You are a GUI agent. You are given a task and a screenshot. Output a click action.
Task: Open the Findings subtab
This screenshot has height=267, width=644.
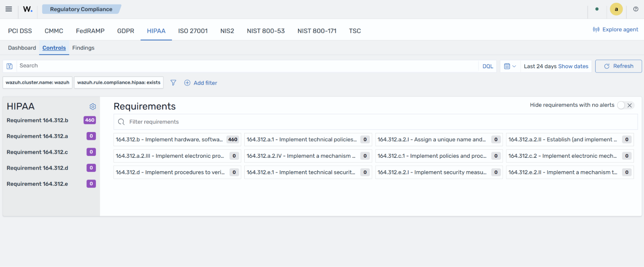(x=83, y=48)
